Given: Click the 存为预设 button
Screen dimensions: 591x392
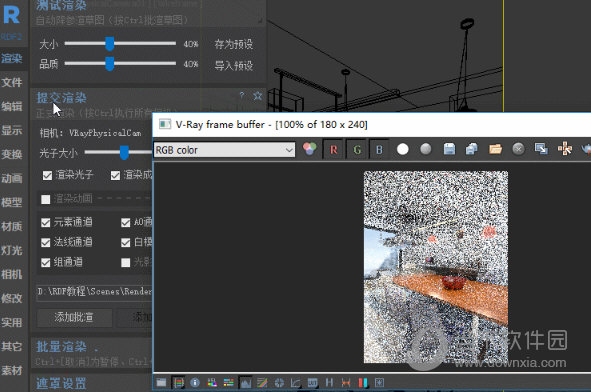Looking at the screenshot, I should coord(234,44).
